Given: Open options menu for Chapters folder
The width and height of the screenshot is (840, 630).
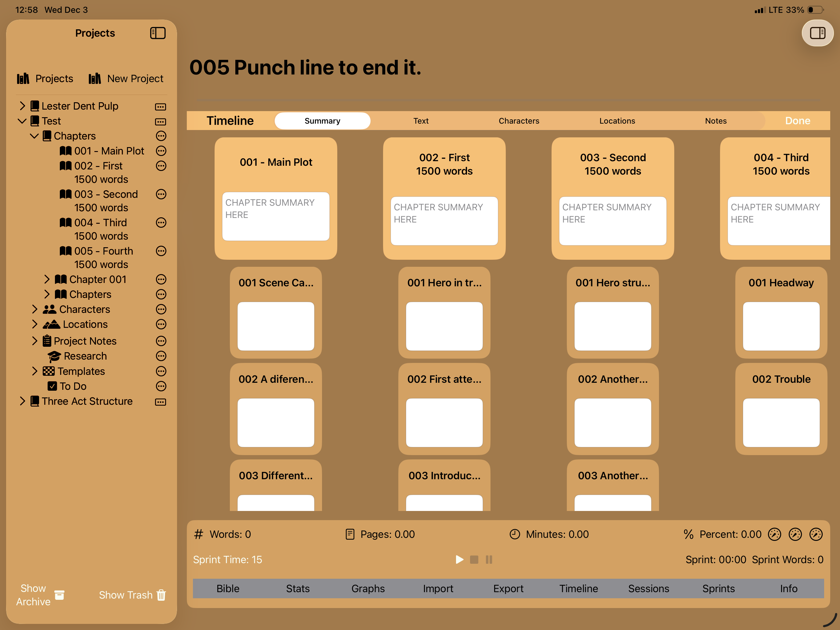Looking at the screenshot, I should point(161,136).
